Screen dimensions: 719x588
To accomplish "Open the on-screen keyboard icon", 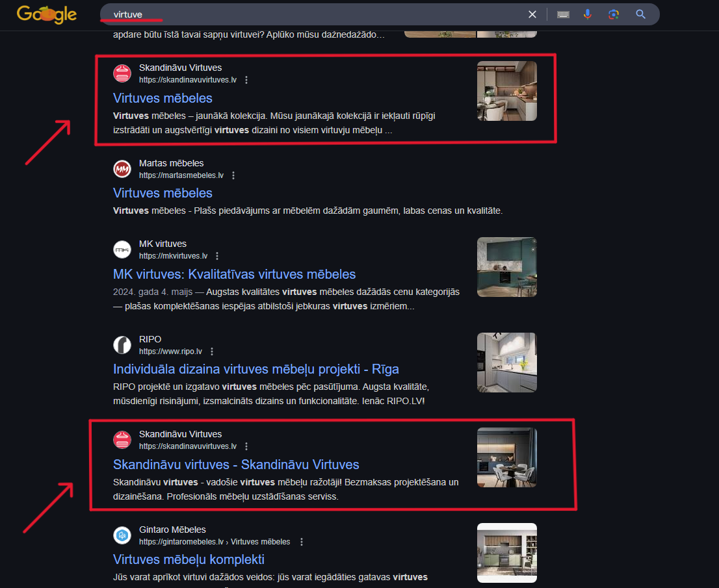I will [x=562, y=14].
